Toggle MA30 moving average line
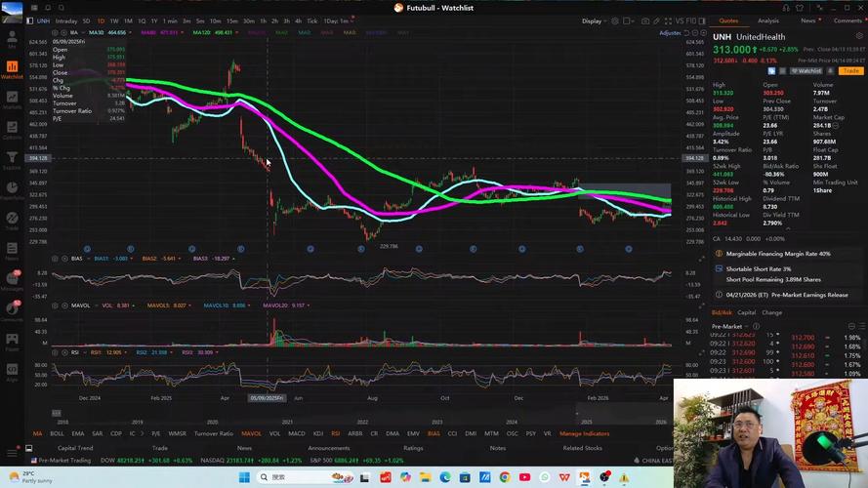868x488 pixels. (106, 32)
